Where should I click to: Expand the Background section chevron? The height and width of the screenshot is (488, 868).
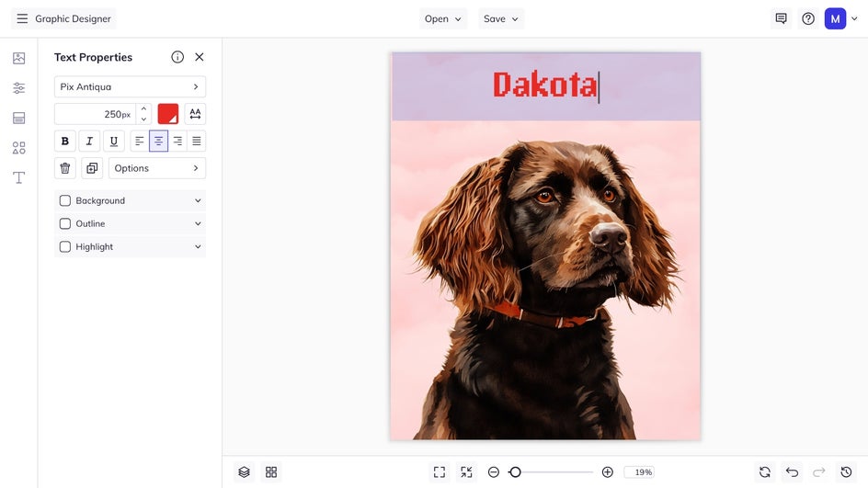(198, 201)
